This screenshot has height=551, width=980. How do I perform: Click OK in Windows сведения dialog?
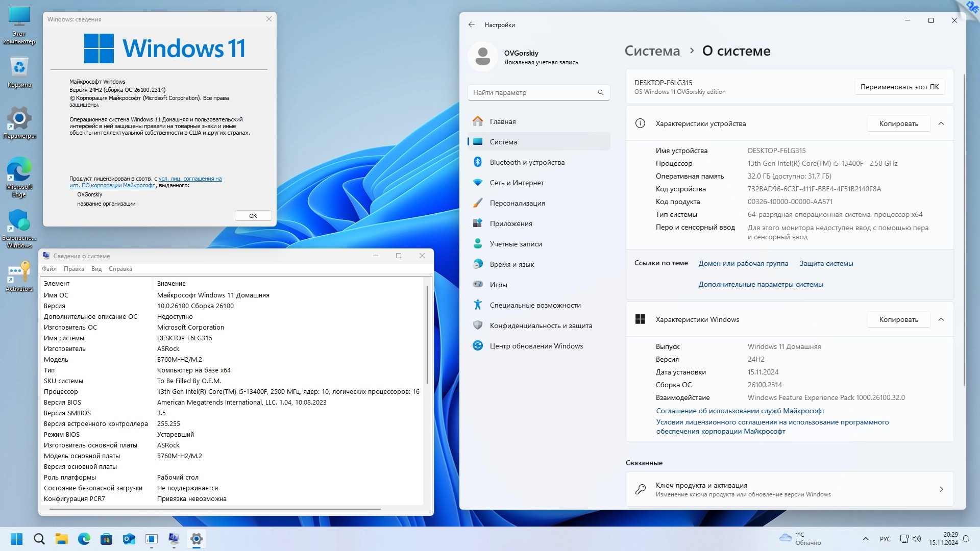point(253,216)
